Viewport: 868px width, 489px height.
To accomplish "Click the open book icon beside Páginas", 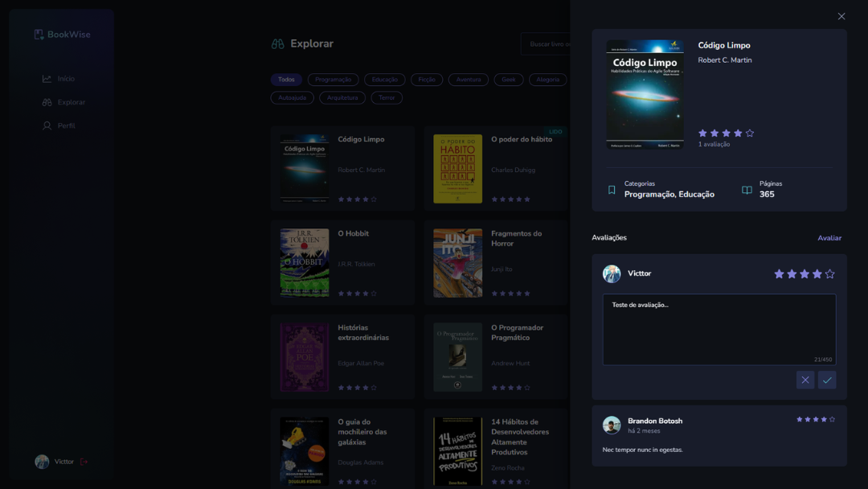I will [747, 190].
